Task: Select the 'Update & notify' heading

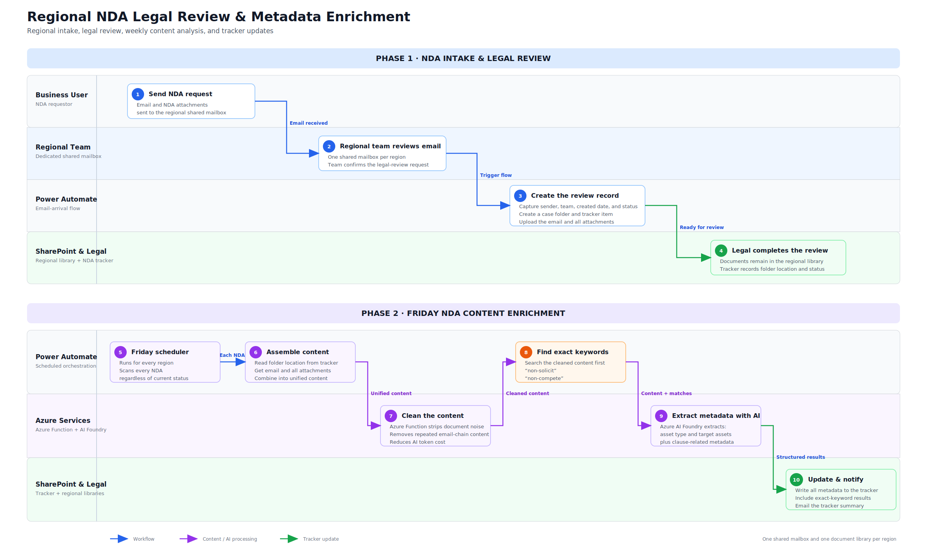Action: pyautogui.click(x=835, y=479)
